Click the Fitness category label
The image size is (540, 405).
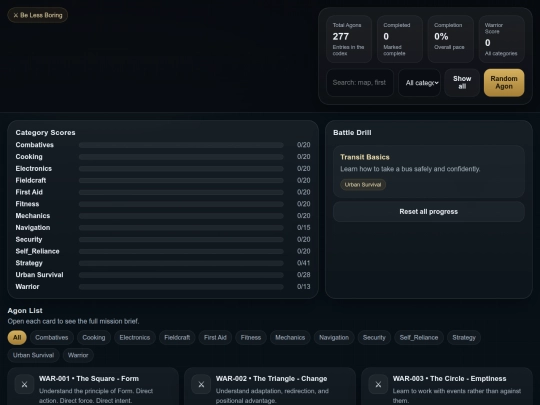(27, 204)
